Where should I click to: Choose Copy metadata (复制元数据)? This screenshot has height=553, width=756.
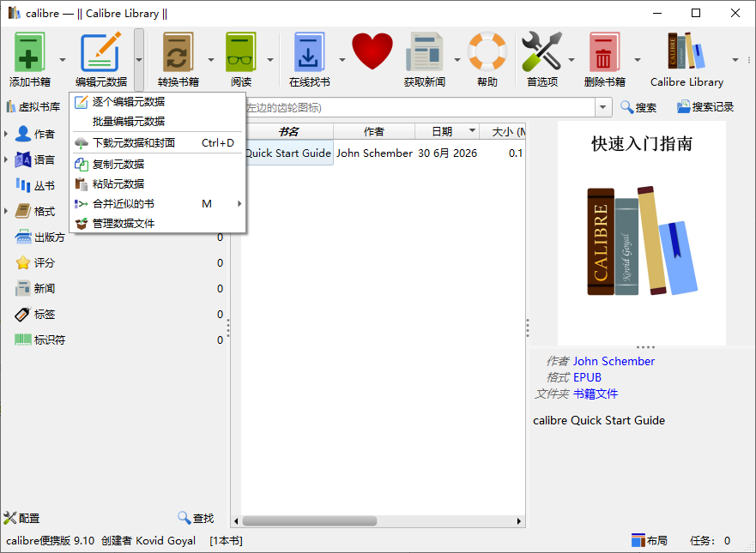(158, 165)
